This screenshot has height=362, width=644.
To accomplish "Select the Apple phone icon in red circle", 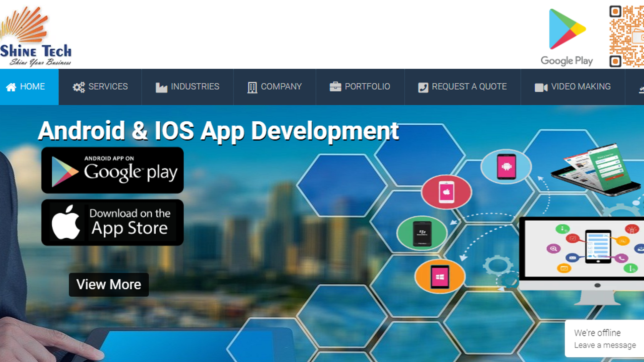I will point(446,192).
